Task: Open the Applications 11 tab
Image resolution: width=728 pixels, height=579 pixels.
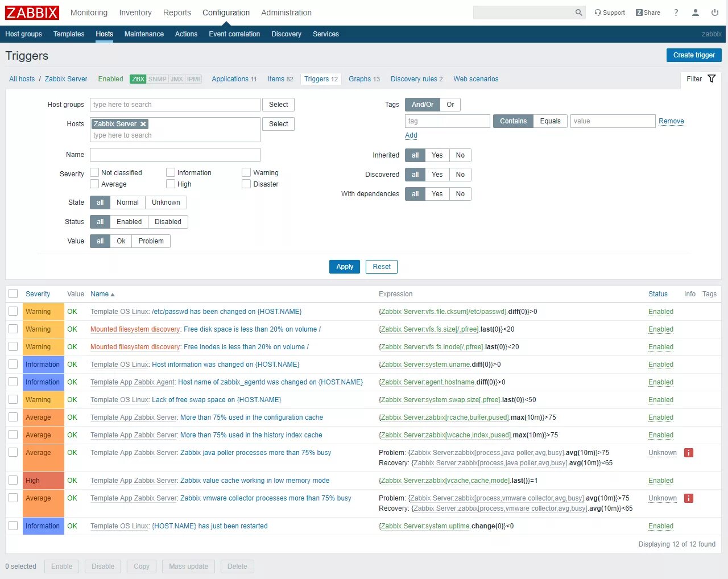Action: click(234, 79)
